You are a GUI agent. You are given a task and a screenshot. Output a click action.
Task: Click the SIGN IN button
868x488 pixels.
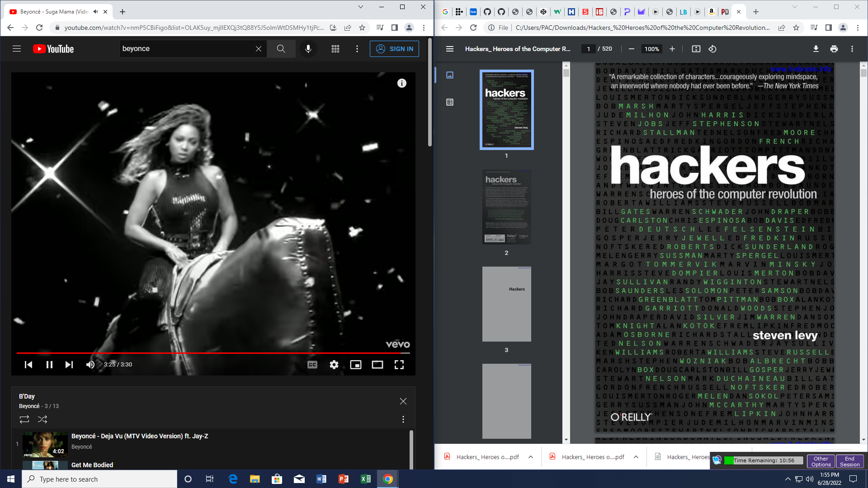coord(394,49)
